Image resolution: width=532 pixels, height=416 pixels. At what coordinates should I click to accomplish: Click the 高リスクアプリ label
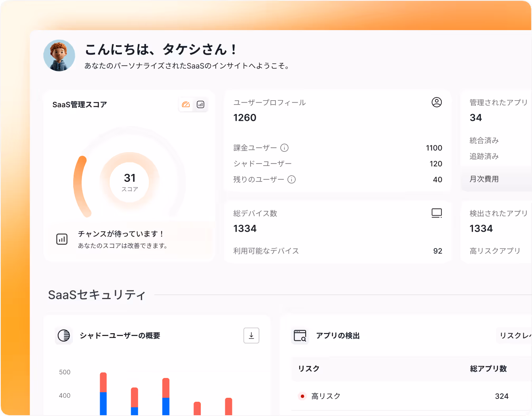click(495, 251)
